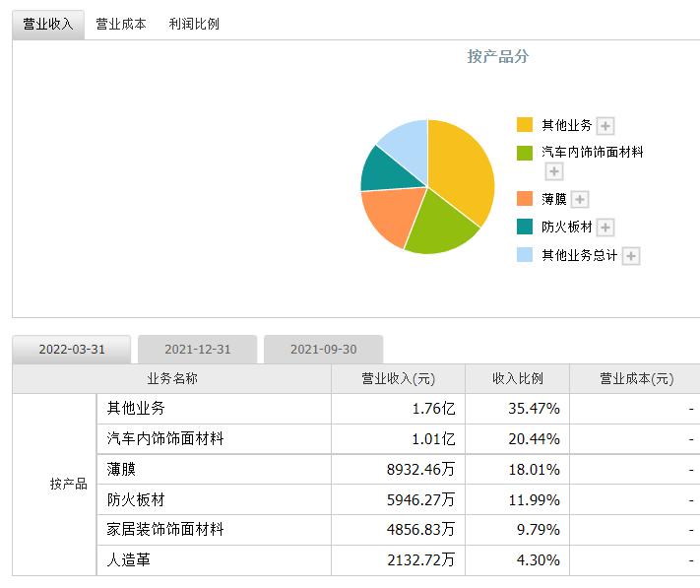Screen dimensions: 700x588
Task: Select the 人造革 table row name
Action: click(x=129, y=559)
